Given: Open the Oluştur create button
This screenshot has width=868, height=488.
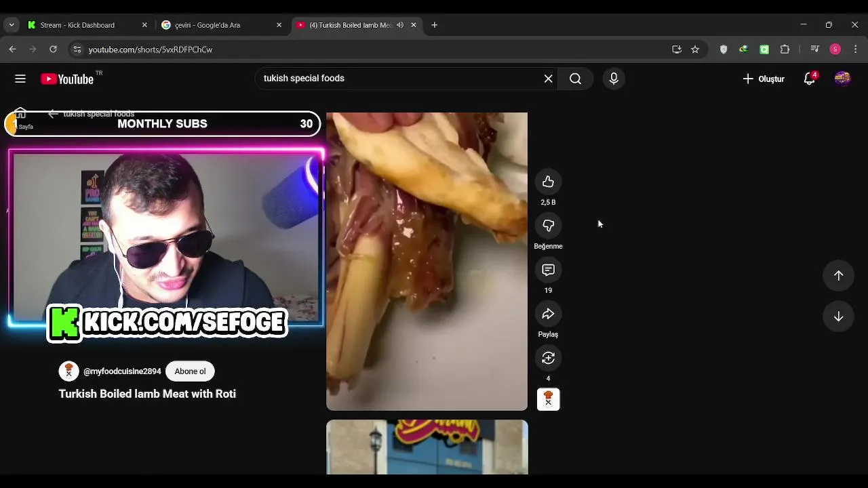Looking at the screenshot, I should (764, 79).
